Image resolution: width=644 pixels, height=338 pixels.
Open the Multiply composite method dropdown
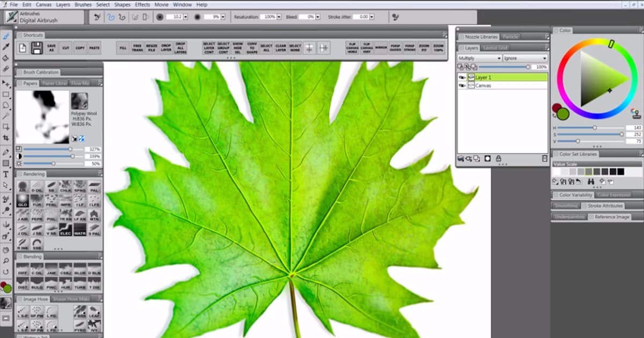[479, 58]
